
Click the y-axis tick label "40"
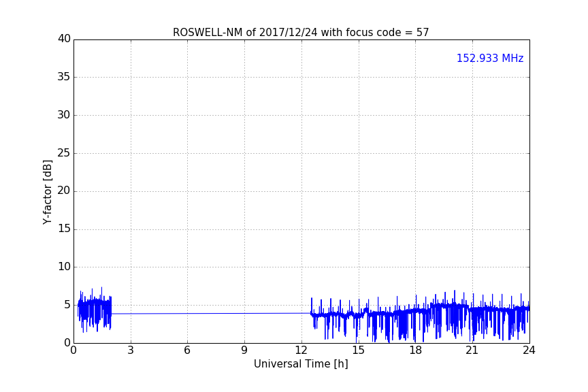coord(64,39)
